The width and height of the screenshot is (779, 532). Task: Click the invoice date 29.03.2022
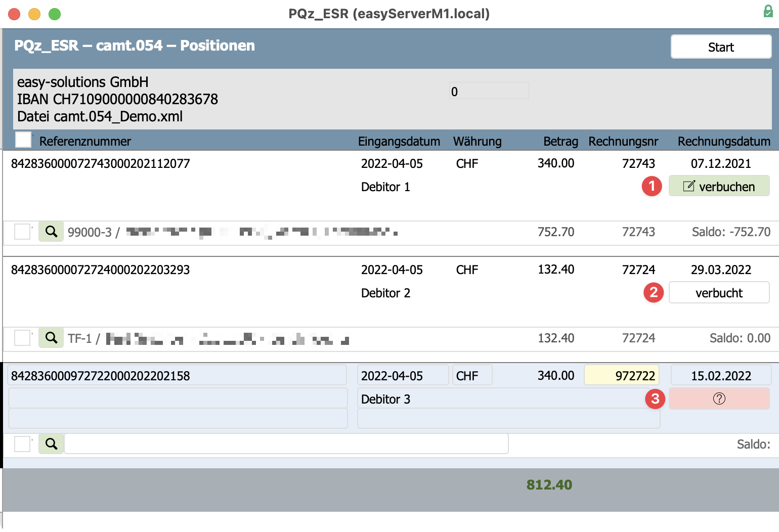pos(721,270)
